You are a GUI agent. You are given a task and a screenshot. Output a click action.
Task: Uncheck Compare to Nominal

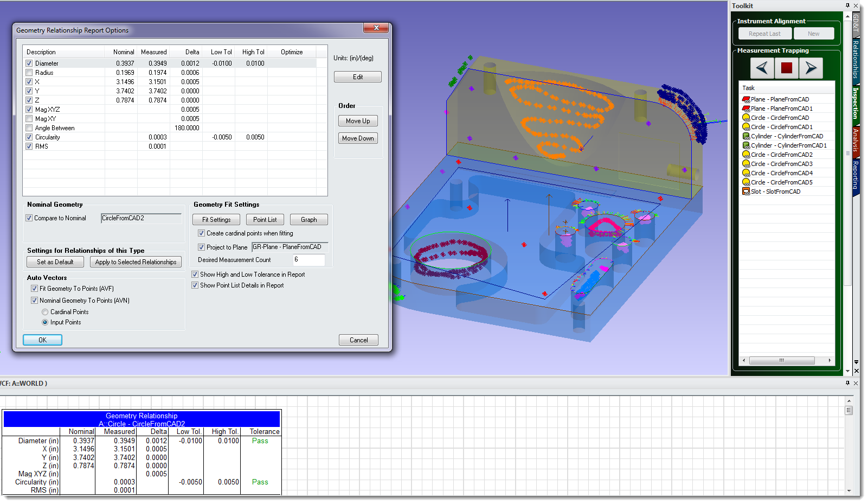29,218
